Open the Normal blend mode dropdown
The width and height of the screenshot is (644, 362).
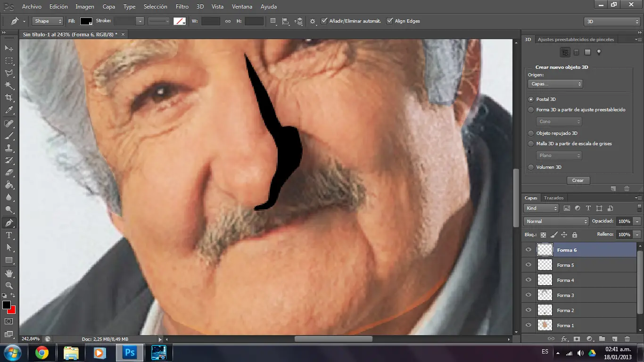coord(556,222)
